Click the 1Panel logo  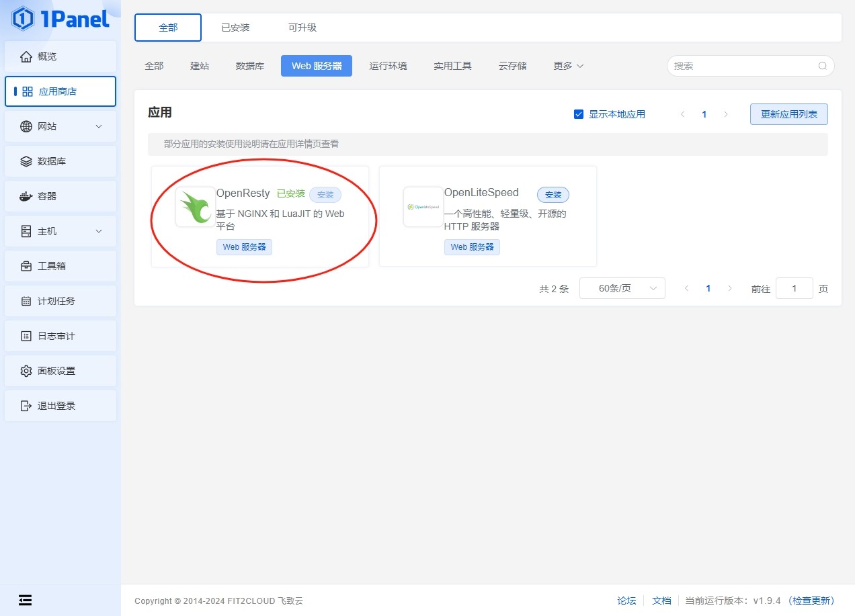click(60, 19)
